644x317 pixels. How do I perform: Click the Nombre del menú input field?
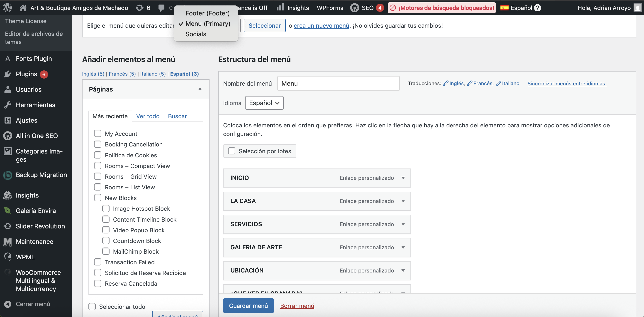pyautogui.click(x=338, y=83)
